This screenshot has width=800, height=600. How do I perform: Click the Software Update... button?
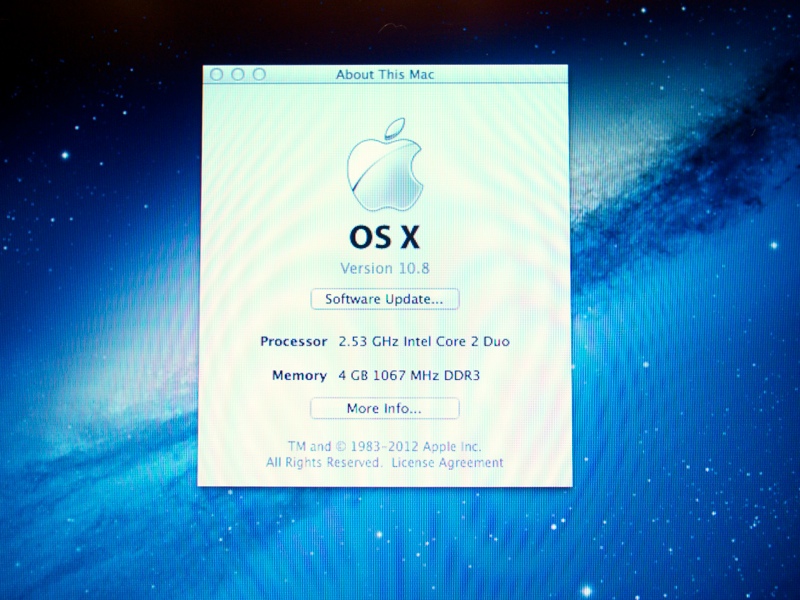385,299
